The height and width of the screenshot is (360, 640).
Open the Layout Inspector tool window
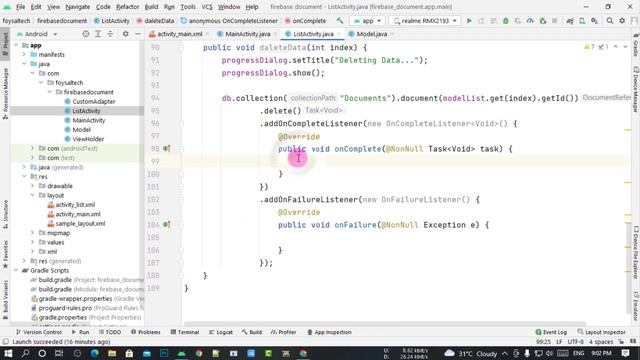tap(602, 332)
